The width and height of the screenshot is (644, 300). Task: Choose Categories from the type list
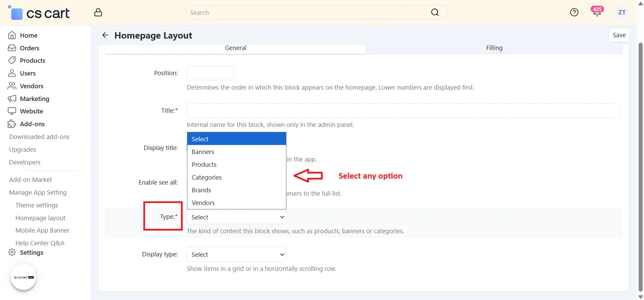[237, 177]
